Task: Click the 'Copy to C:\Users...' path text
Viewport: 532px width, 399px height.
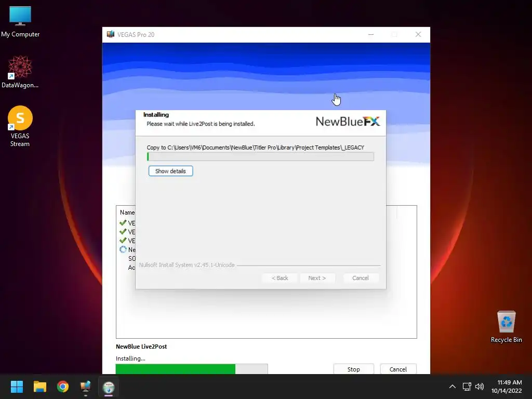Action: click(x=256, y=148)
